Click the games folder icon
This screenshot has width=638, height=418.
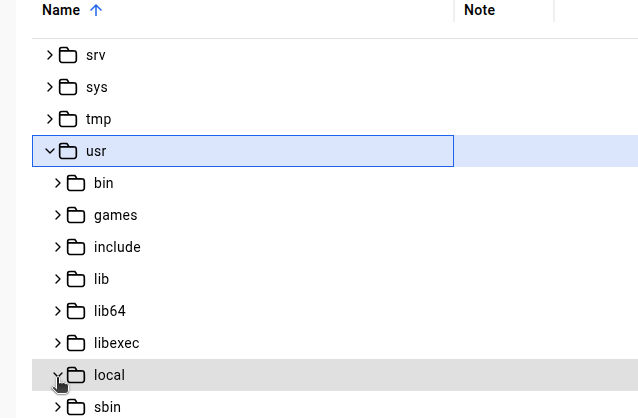76,215
